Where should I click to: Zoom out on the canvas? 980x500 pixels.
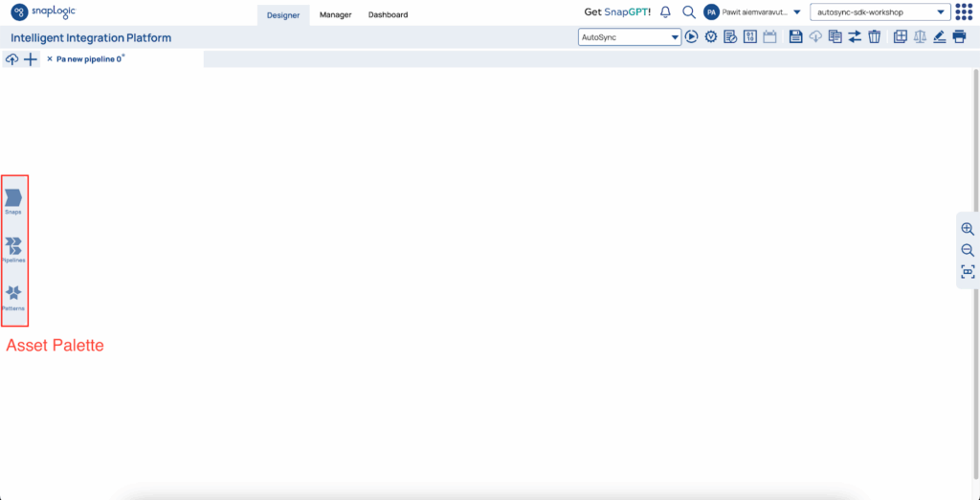(x=968, y=250)
